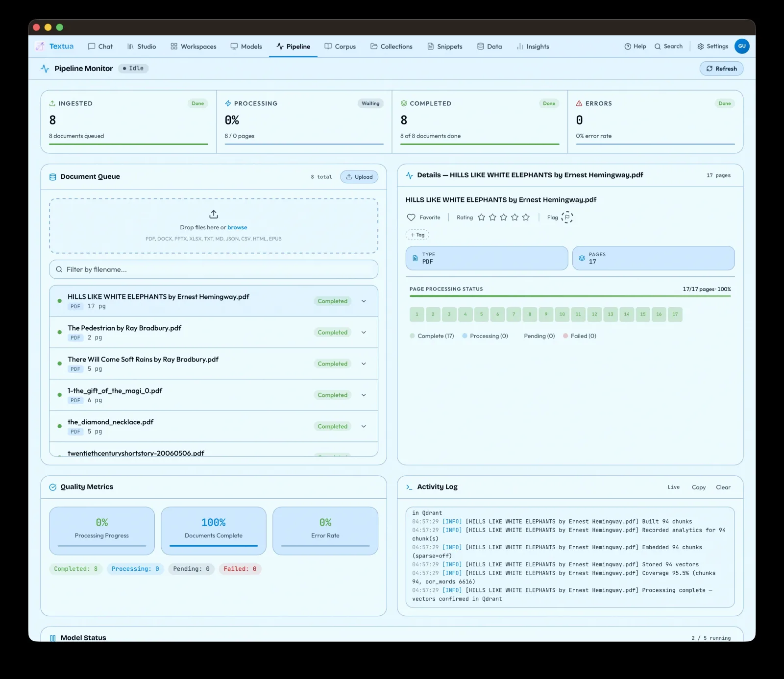Open the Help menu
This screenshot has width=784, height=679.
pos(635,47)
